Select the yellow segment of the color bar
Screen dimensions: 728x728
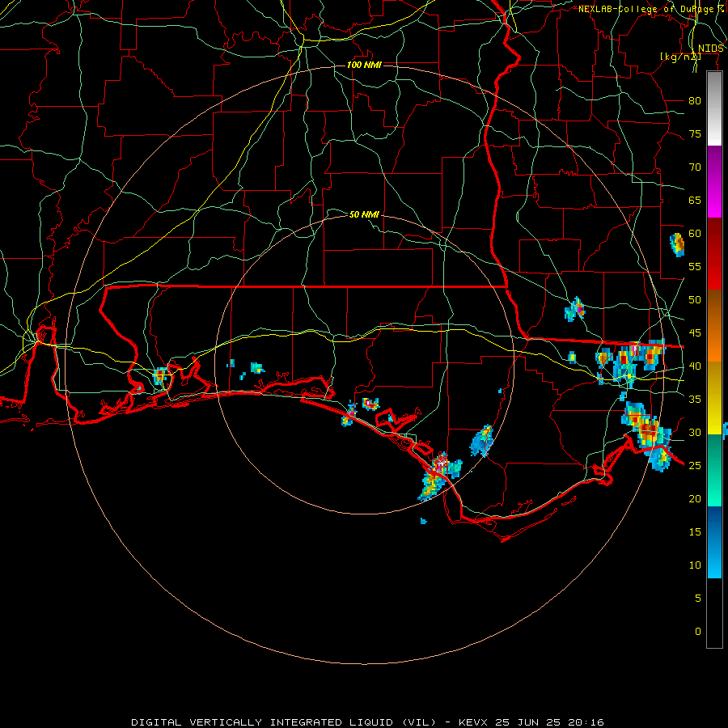coord(714,398)
